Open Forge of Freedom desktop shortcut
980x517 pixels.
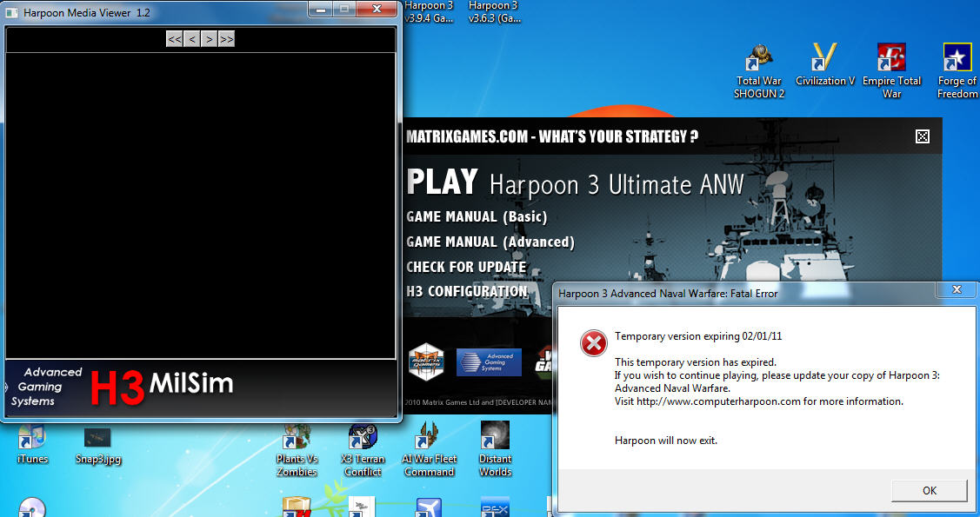tap(957, 71)
